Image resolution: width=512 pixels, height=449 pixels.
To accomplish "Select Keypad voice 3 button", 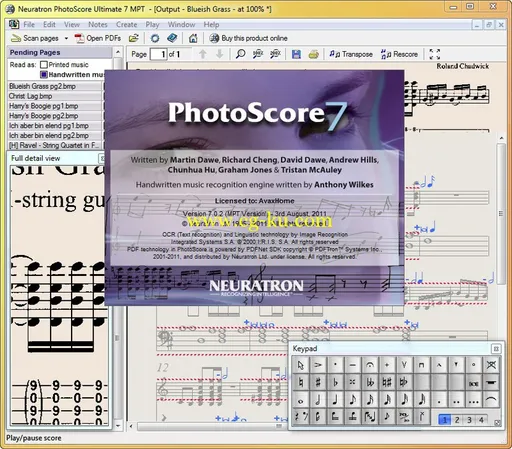I will [x=469, y=419].
